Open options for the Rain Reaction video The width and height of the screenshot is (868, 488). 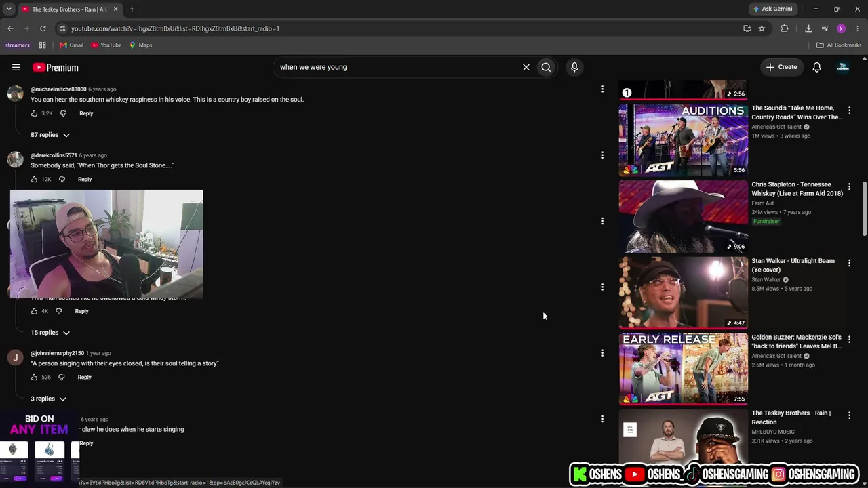[x=849, y=415]
